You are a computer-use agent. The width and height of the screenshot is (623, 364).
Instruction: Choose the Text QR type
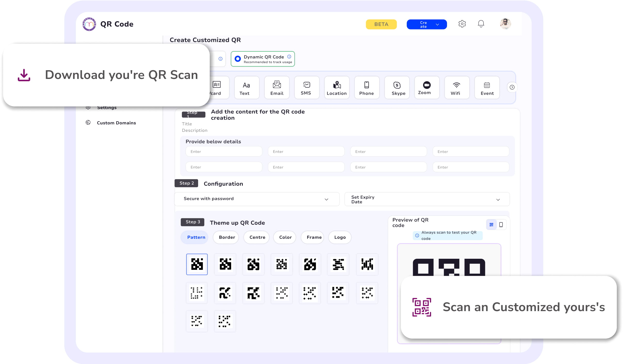coord(246,88)
